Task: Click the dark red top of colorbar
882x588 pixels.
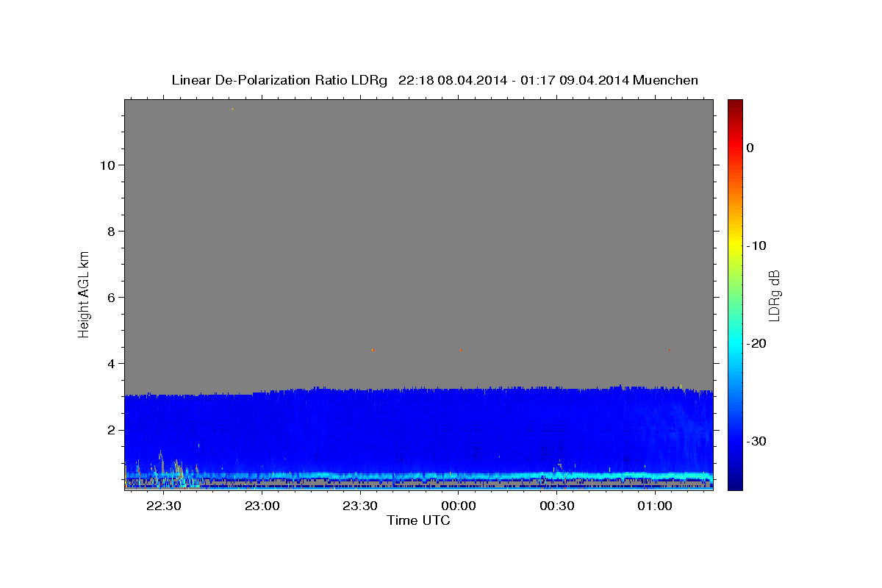Action: pos(735,105)
